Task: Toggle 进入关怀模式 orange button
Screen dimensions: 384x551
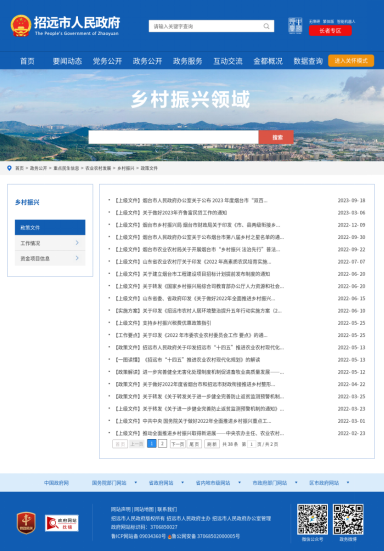Action: tap(351, 61)
